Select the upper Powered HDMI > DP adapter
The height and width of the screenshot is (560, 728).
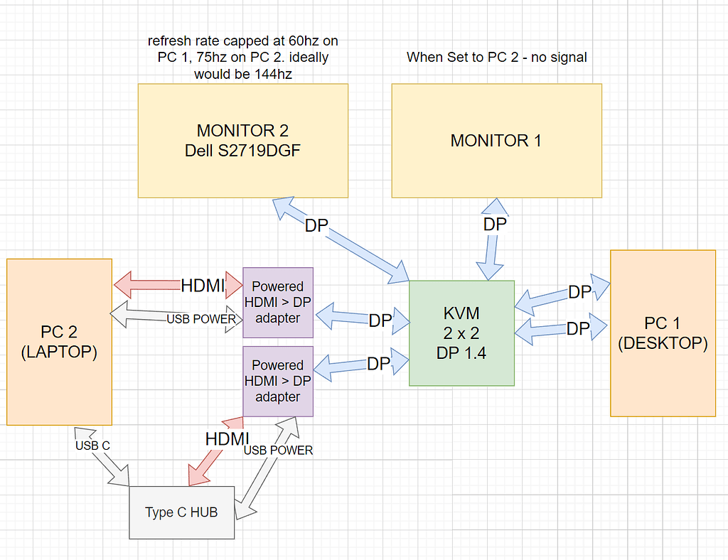277,302
